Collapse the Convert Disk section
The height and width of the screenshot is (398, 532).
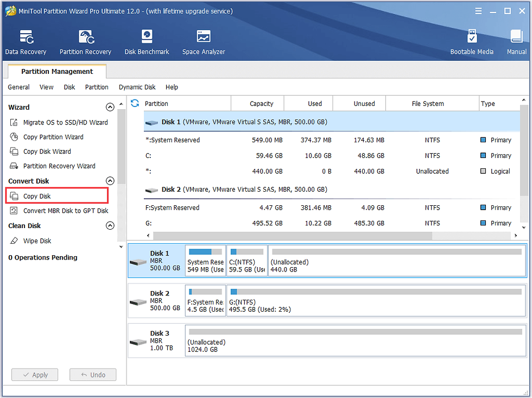(x=110, y=181)
